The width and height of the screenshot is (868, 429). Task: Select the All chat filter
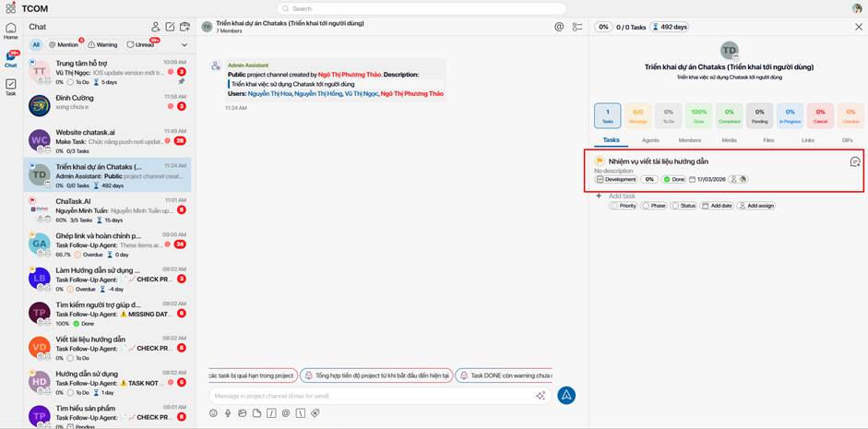point(36,45)
